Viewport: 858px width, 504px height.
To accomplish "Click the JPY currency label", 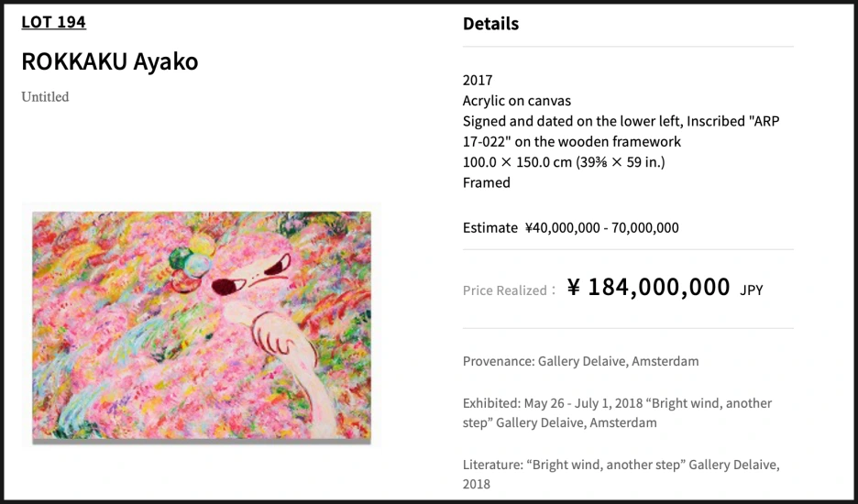I will (x=752, y=290).
